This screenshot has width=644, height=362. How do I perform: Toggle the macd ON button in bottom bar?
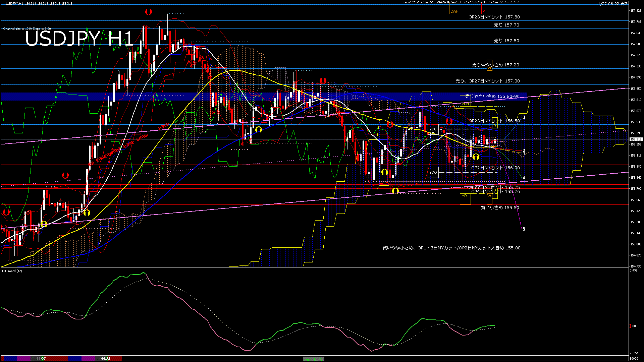(313, 359)
